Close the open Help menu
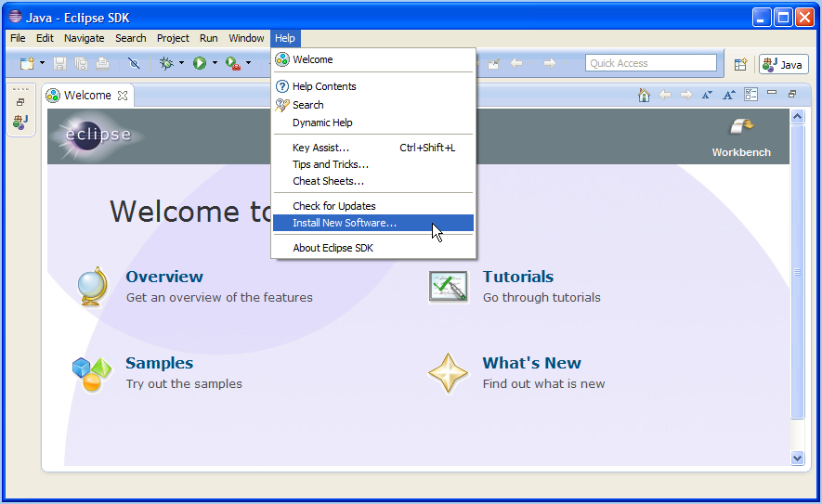Viewport: 822px width, 504px height. (x=285, y=38)
